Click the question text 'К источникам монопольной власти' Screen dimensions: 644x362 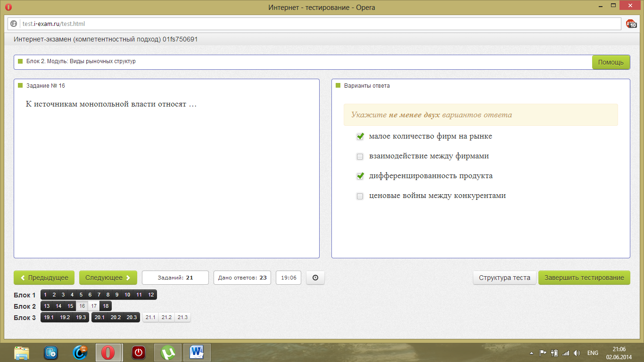[x=111, y=104]
